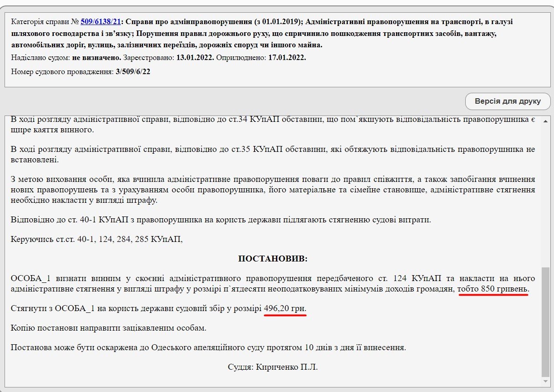Click the underlined amount 496,20 грн.
This screenshot has height=392, width=554.
click(285, 308)
